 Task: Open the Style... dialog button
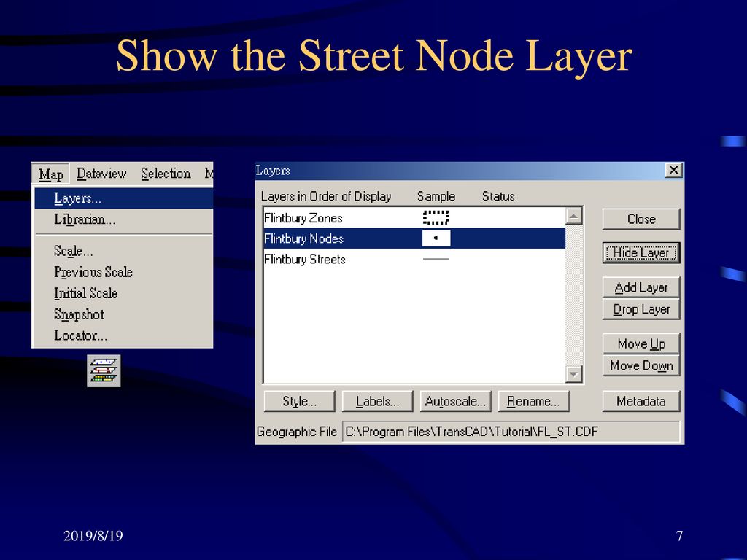tap(300, 401)
